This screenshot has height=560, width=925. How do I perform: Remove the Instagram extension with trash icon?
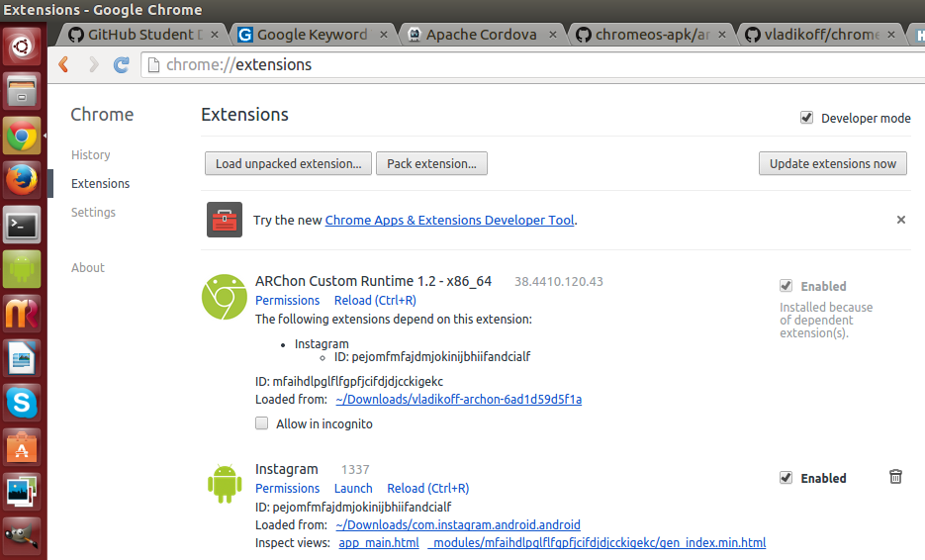[x=895, y=477]
